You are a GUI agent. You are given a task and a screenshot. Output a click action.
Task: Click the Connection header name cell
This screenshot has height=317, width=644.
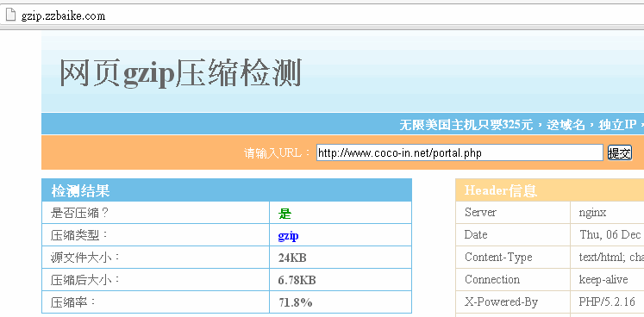coord(513,280)
